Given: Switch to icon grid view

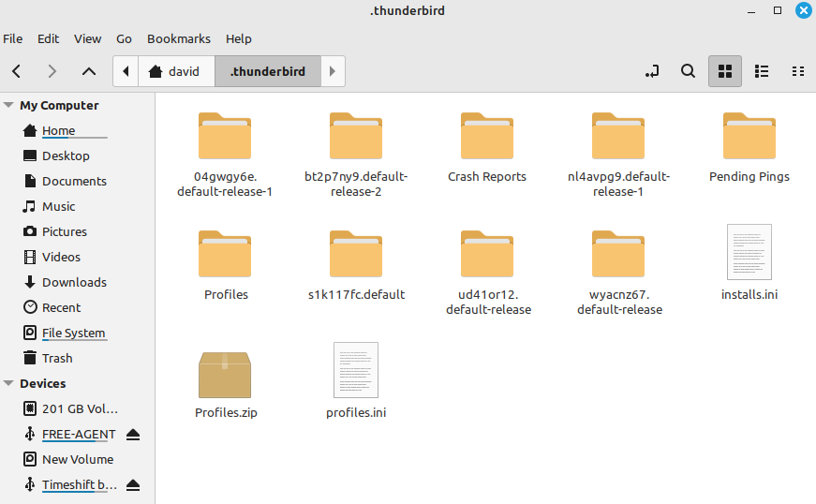Looking at the screenshot, I should coord(725,71).
